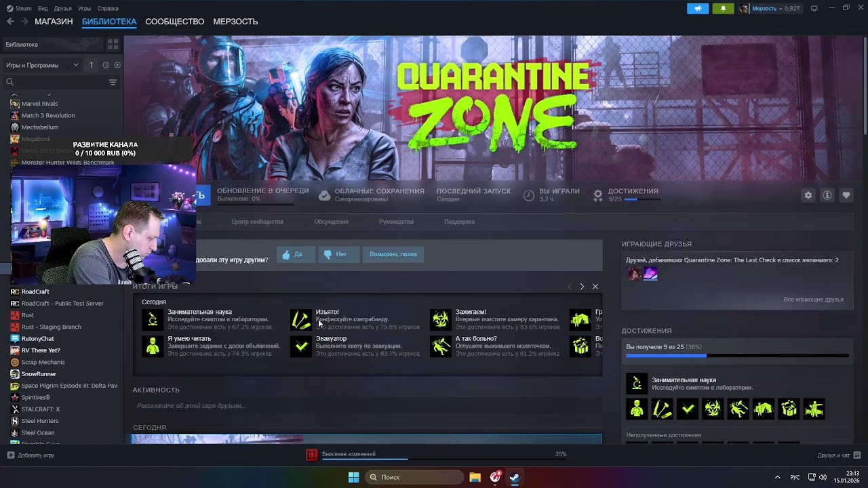The height and width of the screenshot is (488, 868).
Task: Open А так больно? achievement icon
Action: pyautogui.click(x=441, y=346)
